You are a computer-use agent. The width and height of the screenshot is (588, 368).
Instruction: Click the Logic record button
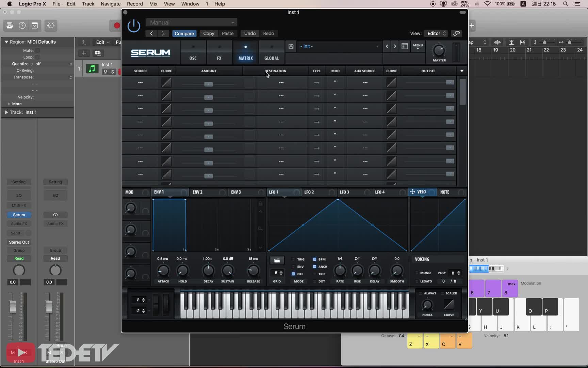117,26
